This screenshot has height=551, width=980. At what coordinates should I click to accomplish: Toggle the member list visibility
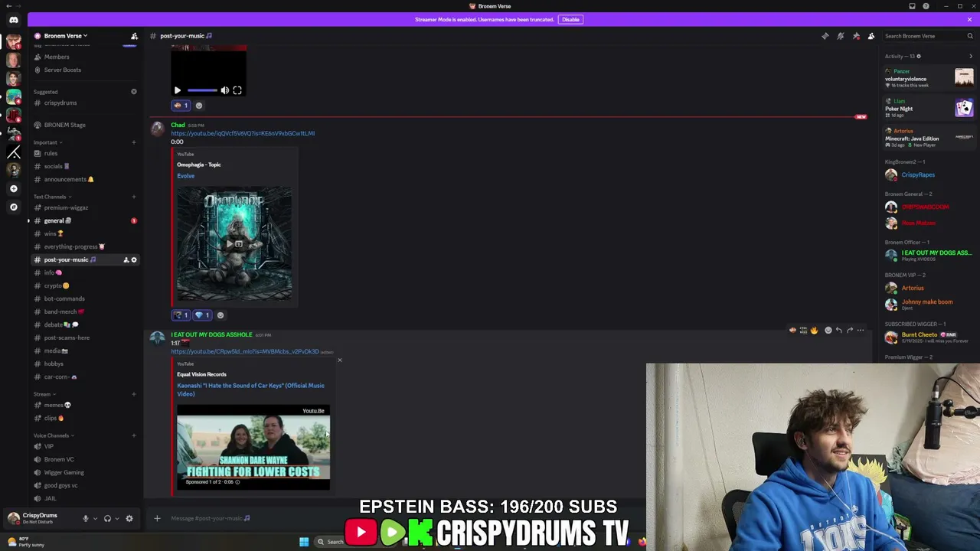click(871, 36)
